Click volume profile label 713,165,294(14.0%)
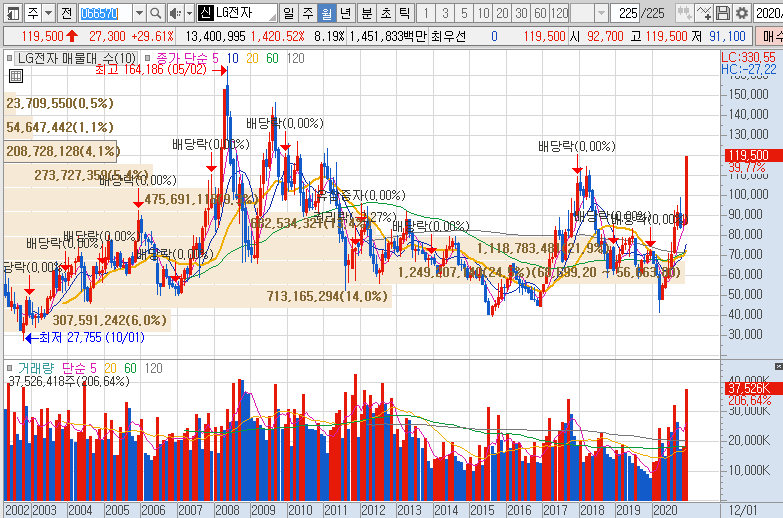This screenshot has height=518, width=783. pyautogui.click(x=327, y=296)
